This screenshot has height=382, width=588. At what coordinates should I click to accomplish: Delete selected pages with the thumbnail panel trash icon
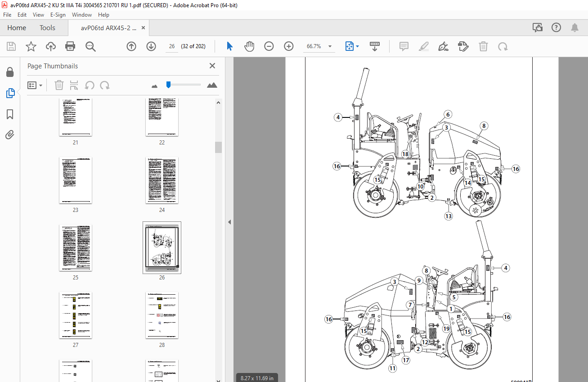tap(59, 85)
